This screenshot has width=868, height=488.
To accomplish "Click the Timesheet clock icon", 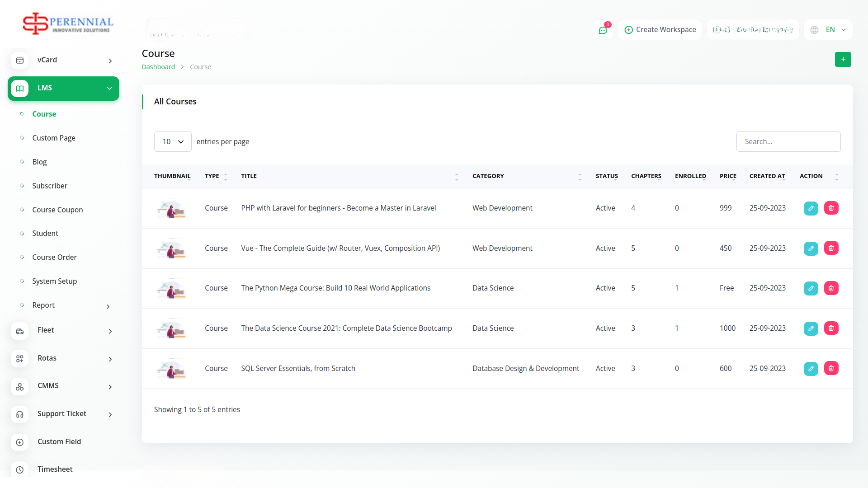I will click(x=20, y=469).
